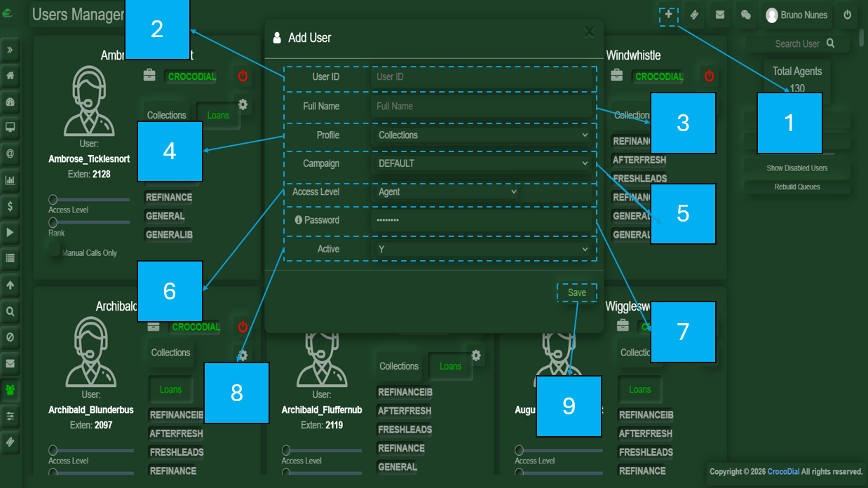Click the plus icon to add user
Viewport: 868px width, 488px height.
[668, 15]
